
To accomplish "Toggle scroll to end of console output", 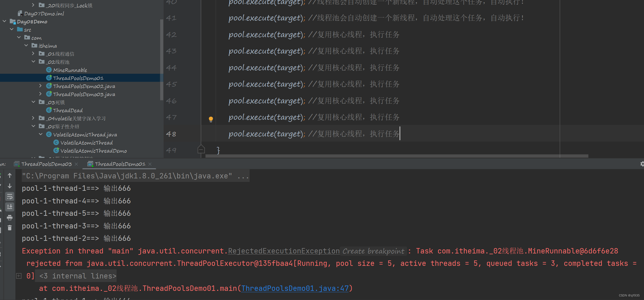I will [x=10, y=207].
